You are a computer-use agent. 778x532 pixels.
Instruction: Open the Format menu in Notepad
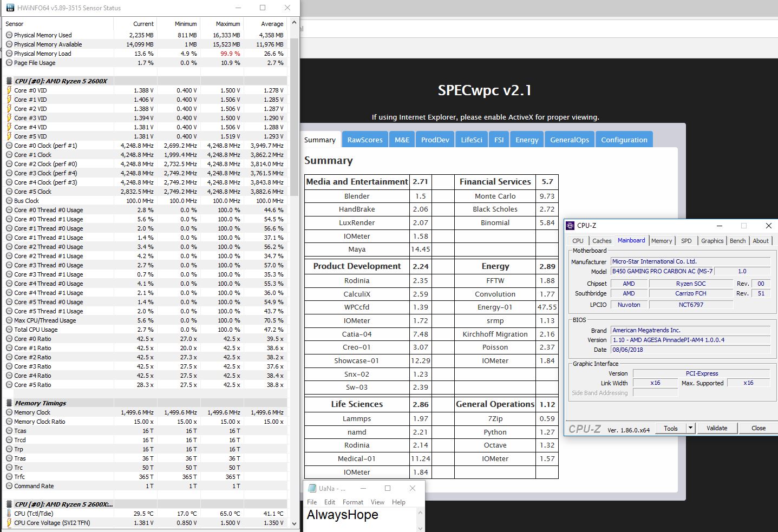[353, 502]
